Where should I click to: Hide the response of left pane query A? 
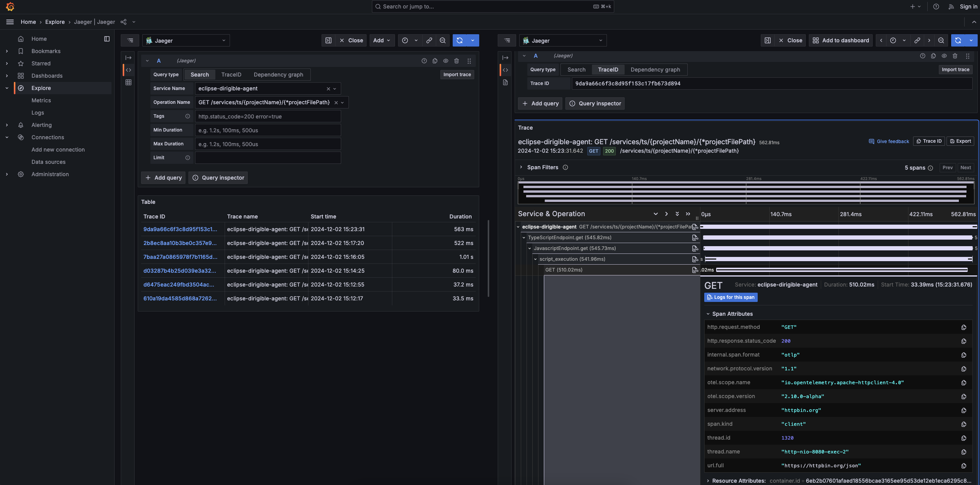pos(446,61)
